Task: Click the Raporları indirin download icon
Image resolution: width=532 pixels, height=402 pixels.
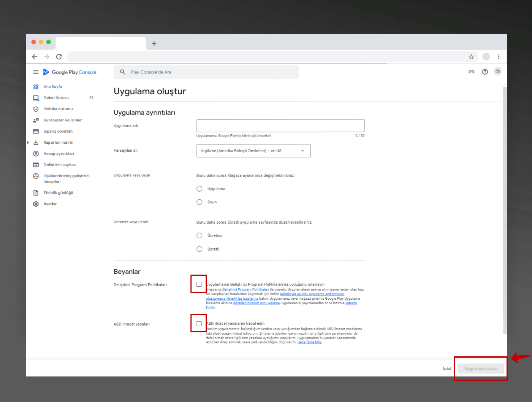Action: [36, 143]
